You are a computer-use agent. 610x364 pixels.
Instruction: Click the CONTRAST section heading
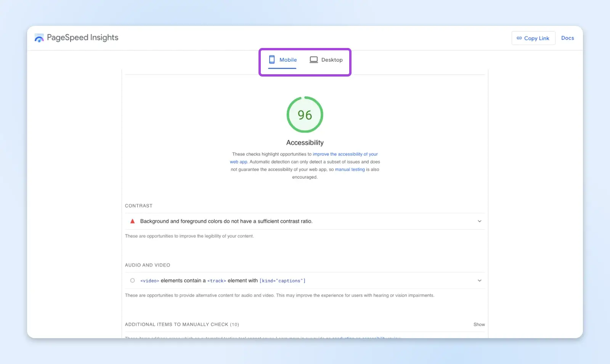click(139, 206)
